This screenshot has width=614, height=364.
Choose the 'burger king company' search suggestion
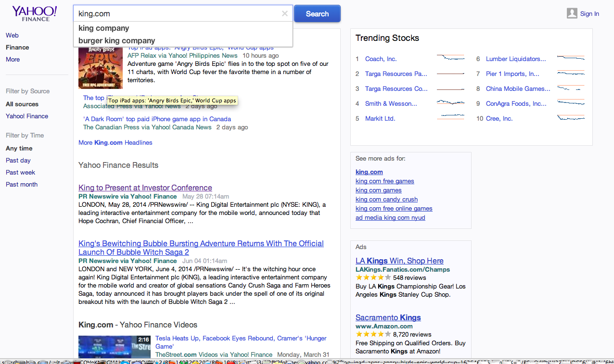point(117,40)
